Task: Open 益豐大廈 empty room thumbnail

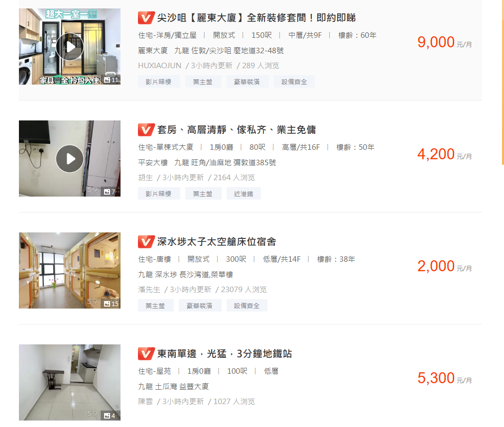Action: pyautogui.click(x=70, y=382)
